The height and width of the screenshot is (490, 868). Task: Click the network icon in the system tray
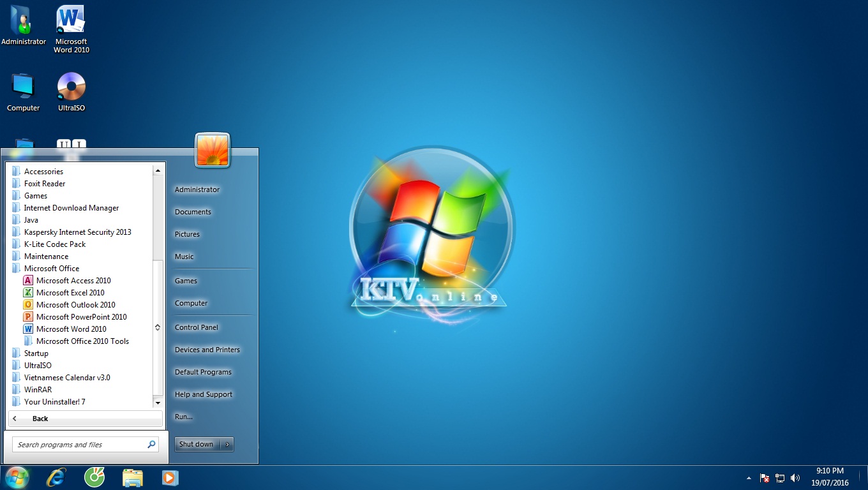tap(780, 478)
